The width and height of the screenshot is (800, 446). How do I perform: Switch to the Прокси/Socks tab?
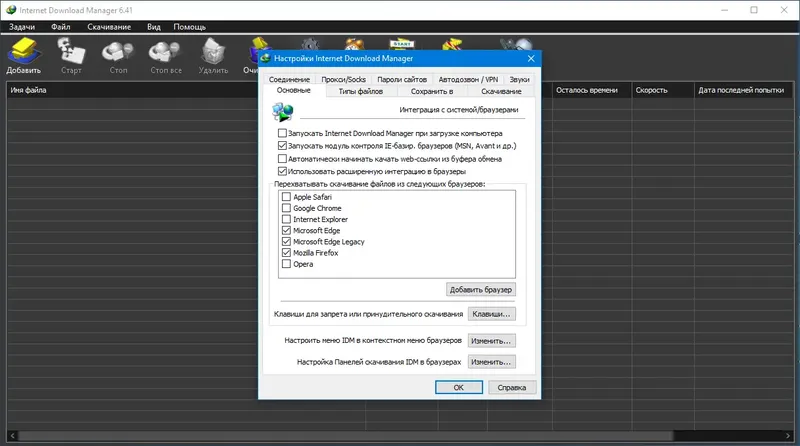(x=343, y=79)
